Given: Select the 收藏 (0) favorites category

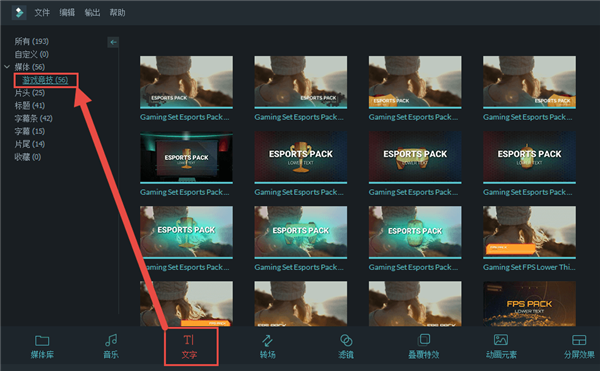Looking at the screenshot, I should (28, 157).
